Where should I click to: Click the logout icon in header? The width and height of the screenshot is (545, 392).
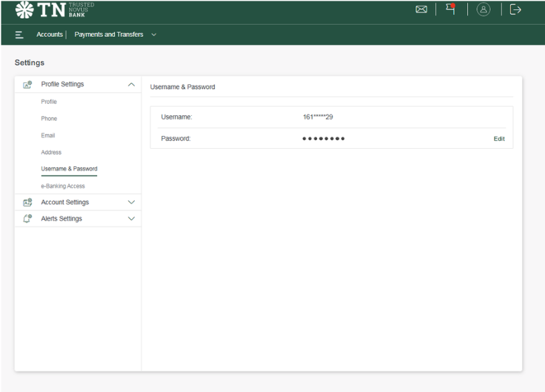pyautogui.click(x=515, y=9)
